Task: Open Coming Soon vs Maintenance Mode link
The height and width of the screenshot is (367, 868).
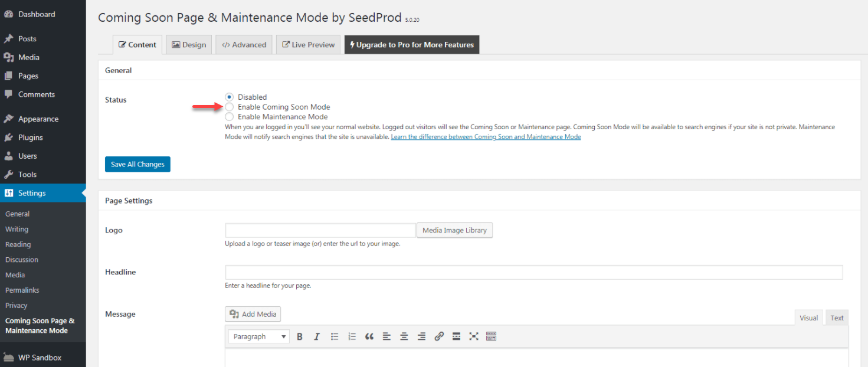Action: (486, 137)
